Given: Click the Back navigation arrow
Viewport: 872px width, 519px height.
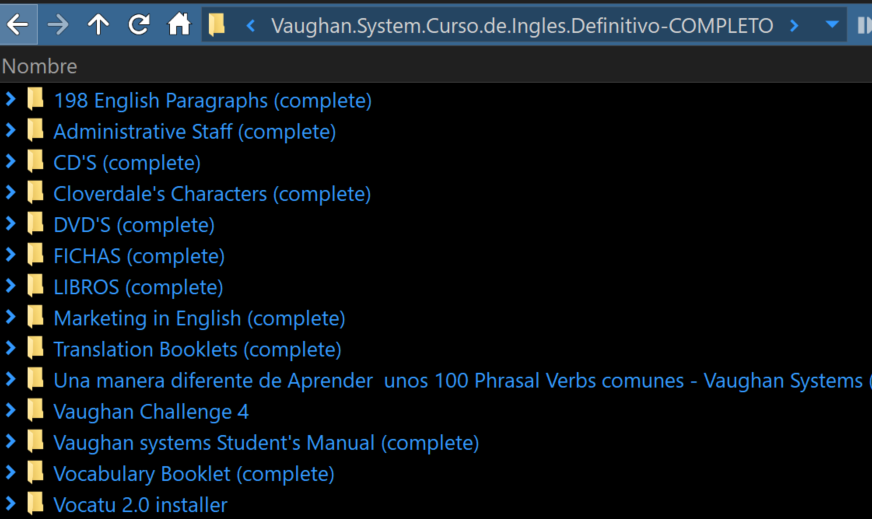Looking at the screenshot, I should click(18, 25).
